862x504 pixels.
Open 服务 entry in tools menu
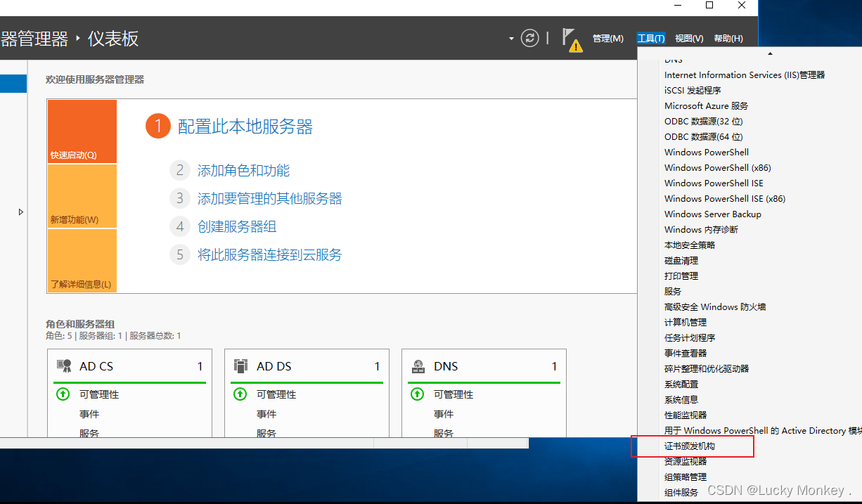pyautogui.click(x=673, y=291)
